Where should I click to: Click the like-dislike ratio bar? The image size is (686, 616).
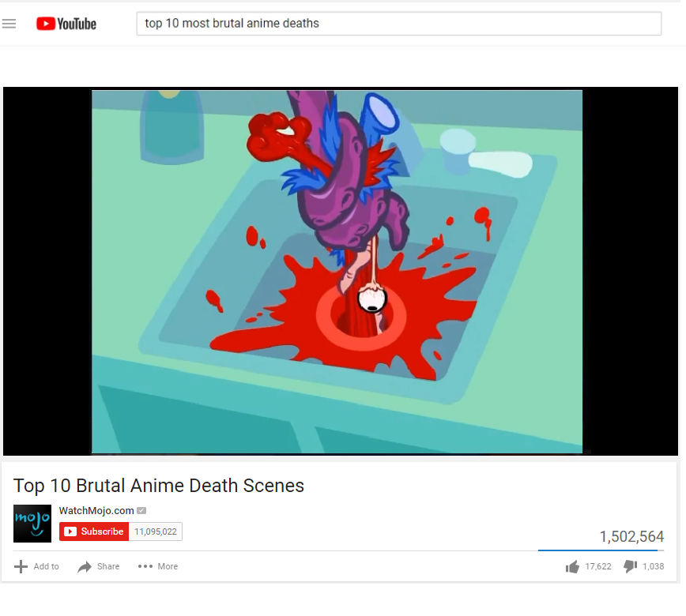pos(601,550)
